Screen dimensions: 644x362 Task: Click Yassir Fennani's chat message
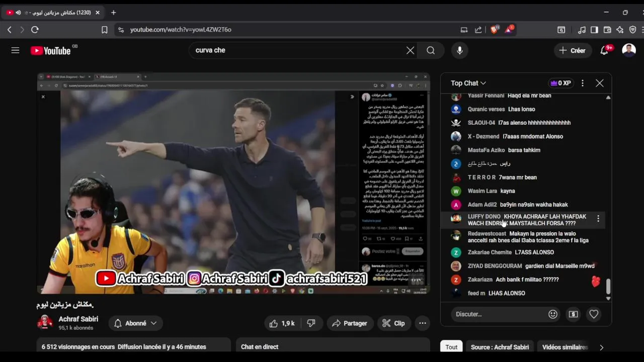[x=529, y=96]
